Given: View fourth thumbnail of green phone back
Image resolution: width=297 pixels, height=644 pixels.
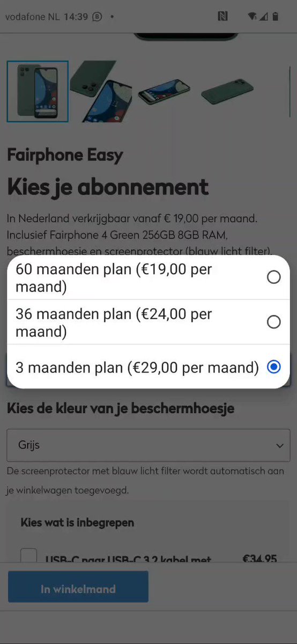Looking at the screenshot, I should (227, 91).
